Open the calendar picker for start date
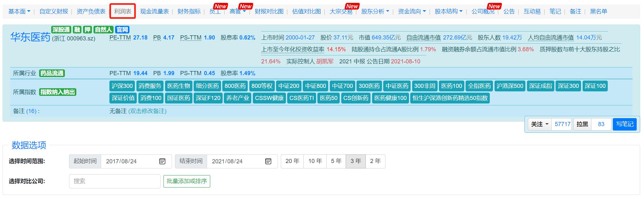644x199 pixels. coord(162,161)
